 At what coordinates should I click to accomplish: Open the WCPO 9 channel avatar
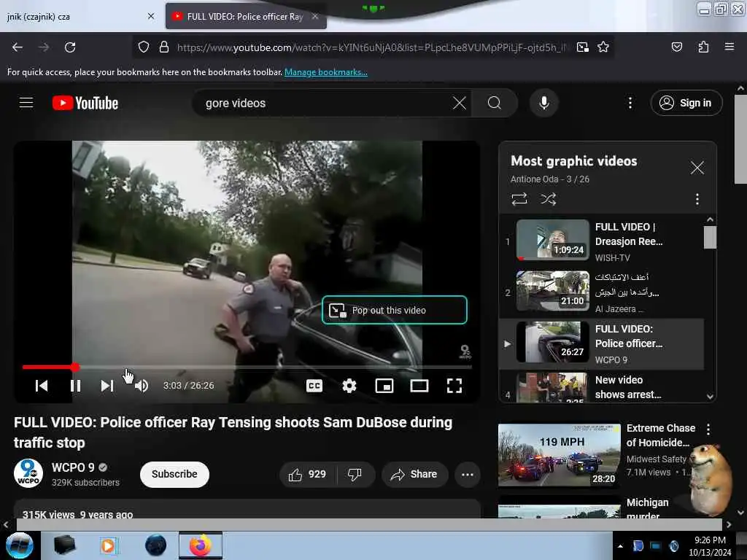(28, 473)
